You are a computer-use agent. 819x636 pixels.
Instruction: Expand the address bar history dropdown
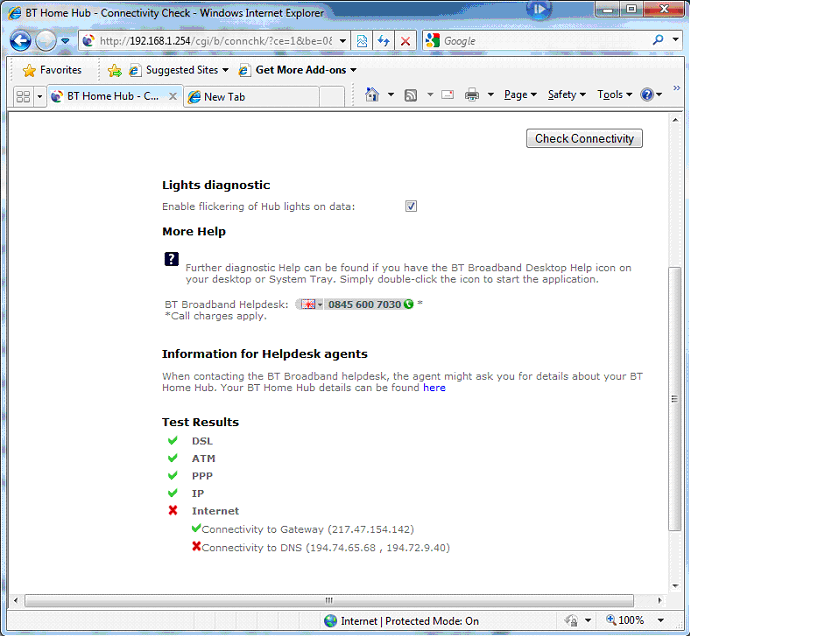343,41
